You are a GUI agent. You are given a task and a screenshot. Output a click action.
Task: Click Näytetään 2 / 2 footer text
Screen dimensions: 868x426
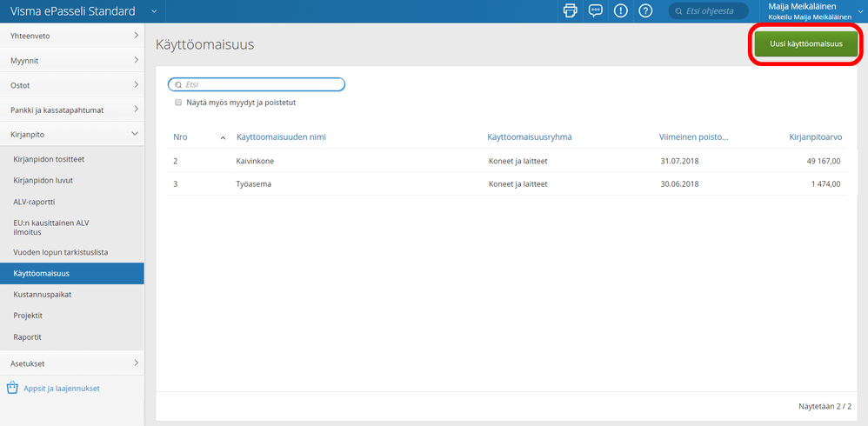[825, 407]
